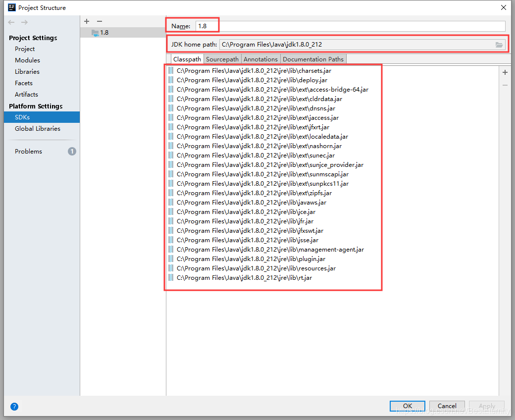Add a classpath entry with the plus icon
Screen dimensions: 515x420
tap(505, 72)
